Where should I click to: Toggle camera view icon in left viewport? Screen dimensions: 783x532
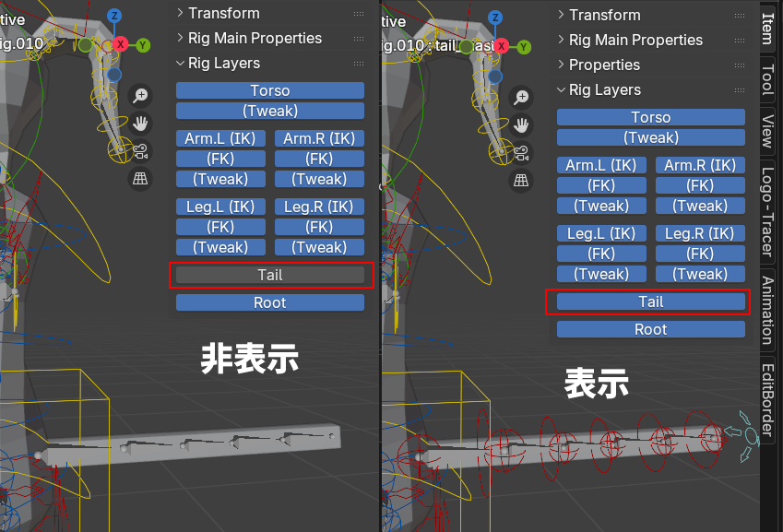pos(140,151)
